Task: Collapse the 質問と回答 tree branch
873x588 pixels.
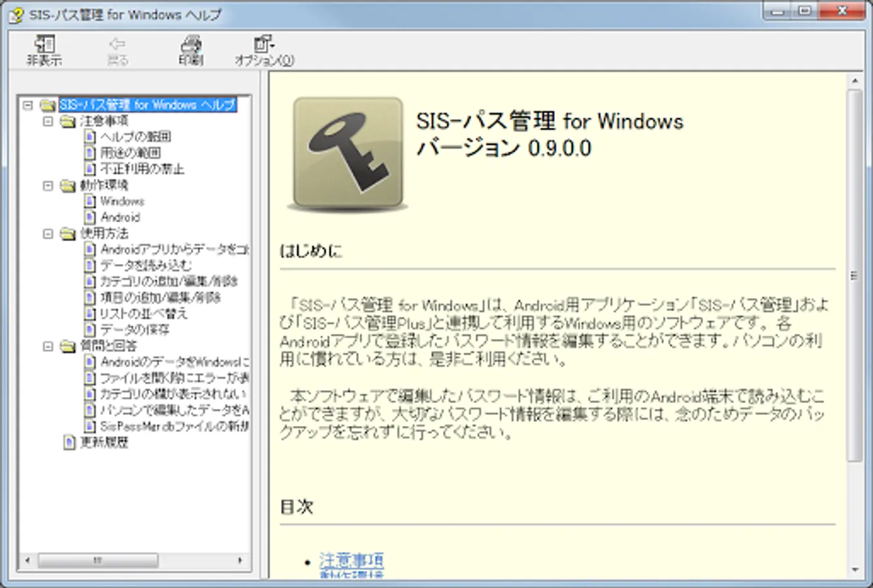Action: click(48, 346)
